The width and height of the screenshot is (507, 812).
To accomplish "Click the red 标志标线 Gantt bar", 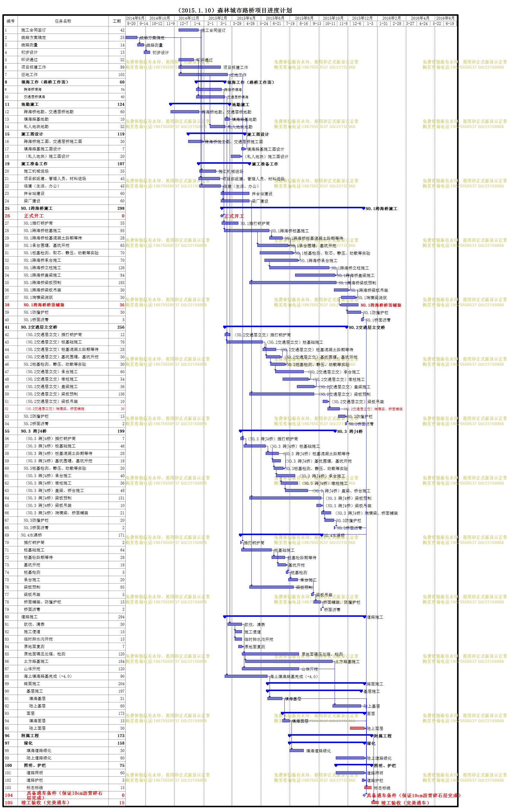I will (368, 788).
